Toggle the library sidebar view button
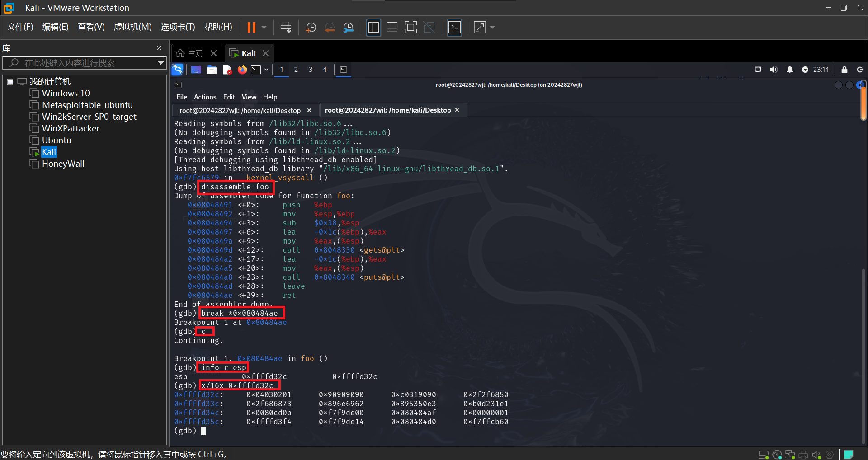This screenshot has width=868, height=460. pos(373,28)
